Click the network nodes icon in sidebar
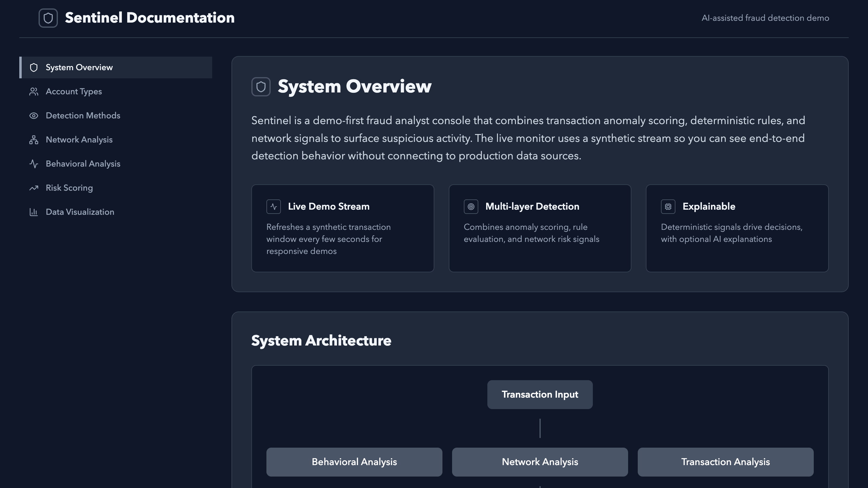This screenshot has width=868, height=488. pos(34,140)
